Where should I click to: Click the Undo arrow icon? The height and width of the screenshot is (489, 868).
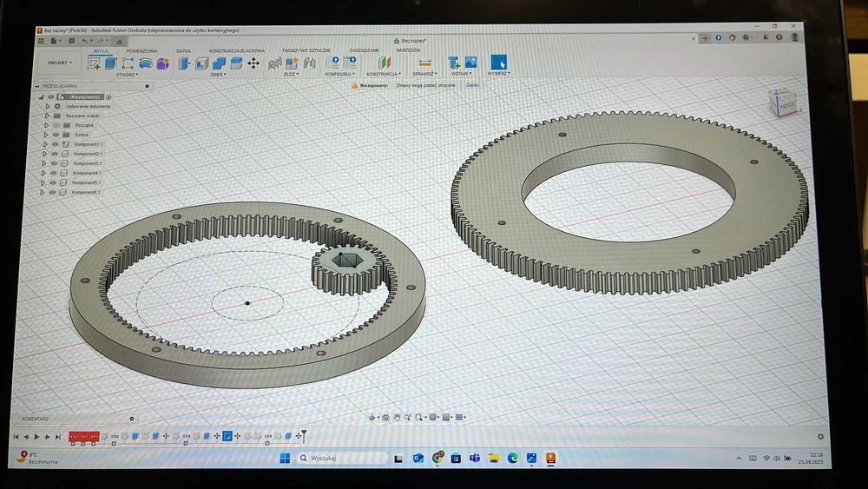[85, 41]
